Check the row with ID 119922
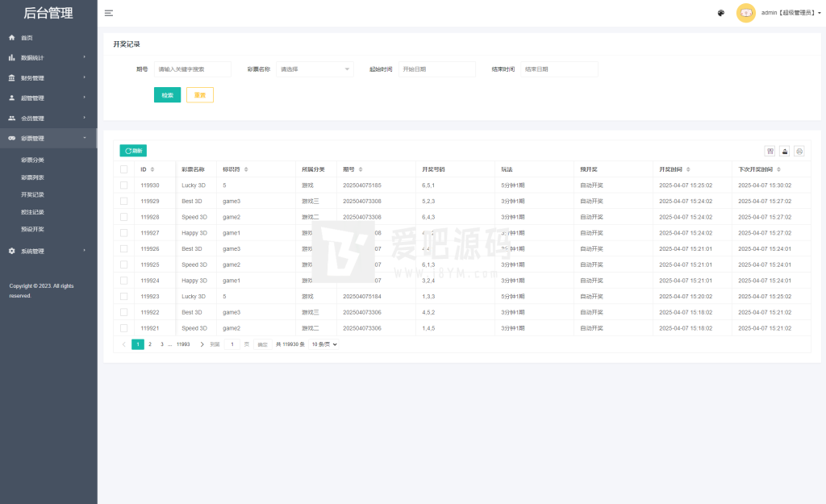Image resolution: width=826 pixels, height=504 pixels. (x=123, y=312)
